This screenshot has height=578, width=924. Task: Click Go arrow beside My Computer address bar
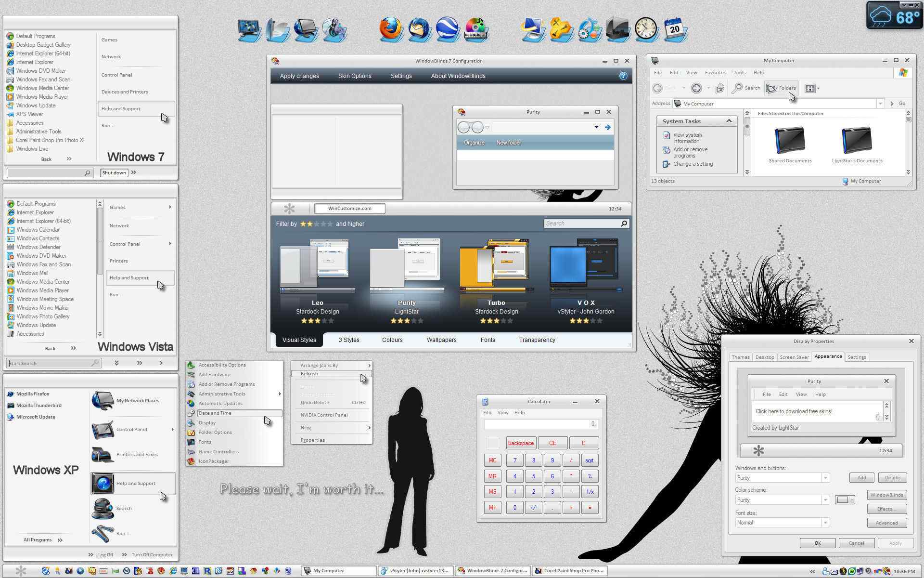(892, 104)
